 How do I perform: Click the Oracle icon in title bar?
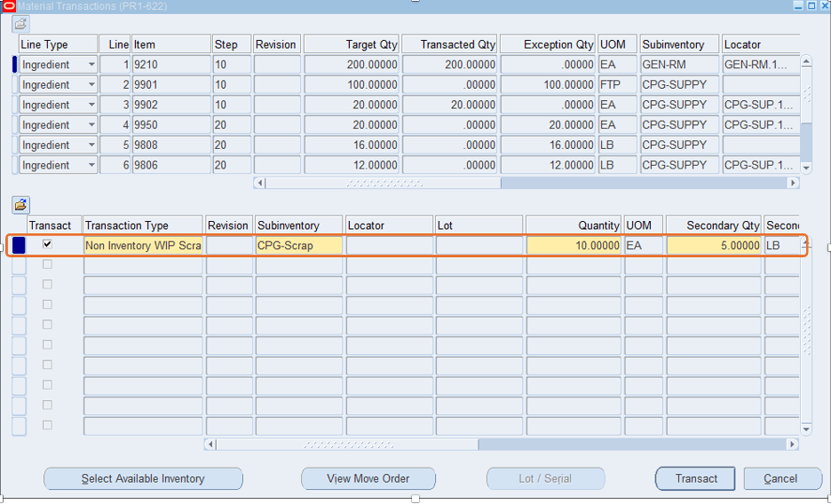coord(9,6)
